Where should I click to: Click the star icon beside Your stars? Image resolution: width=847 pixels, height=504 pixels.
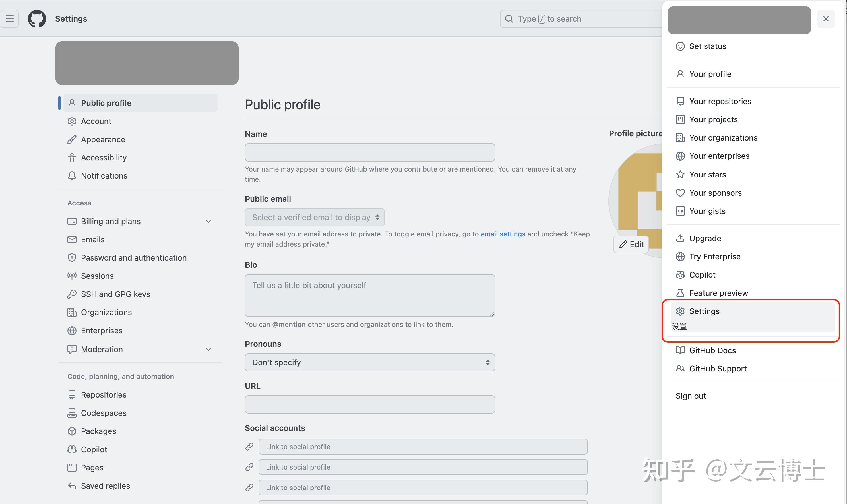pyautogui.click(x=680, y=174)
